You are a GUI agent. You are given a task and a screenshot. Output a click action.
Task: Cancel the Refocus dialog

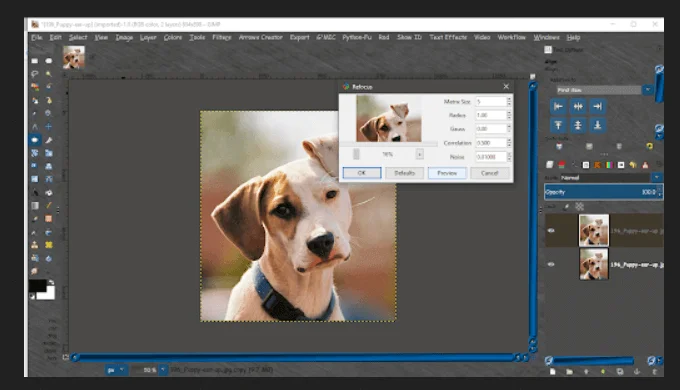[x=490, y=173]
